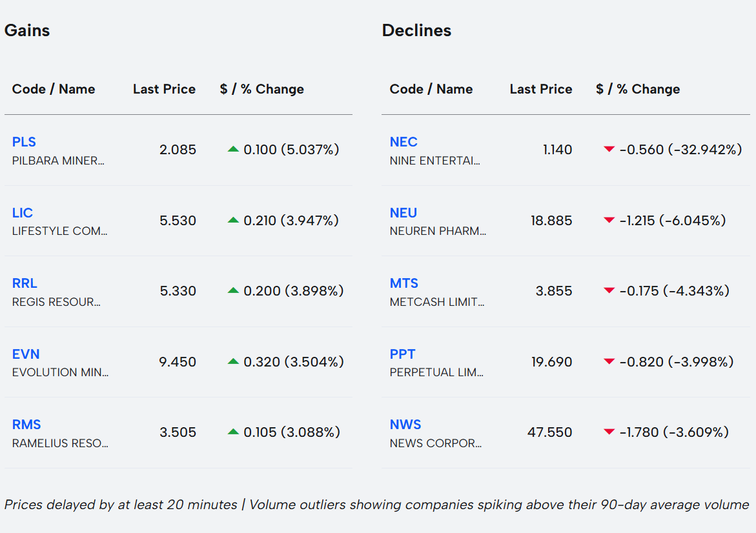Click the Declines section heading

pos(416,30)
